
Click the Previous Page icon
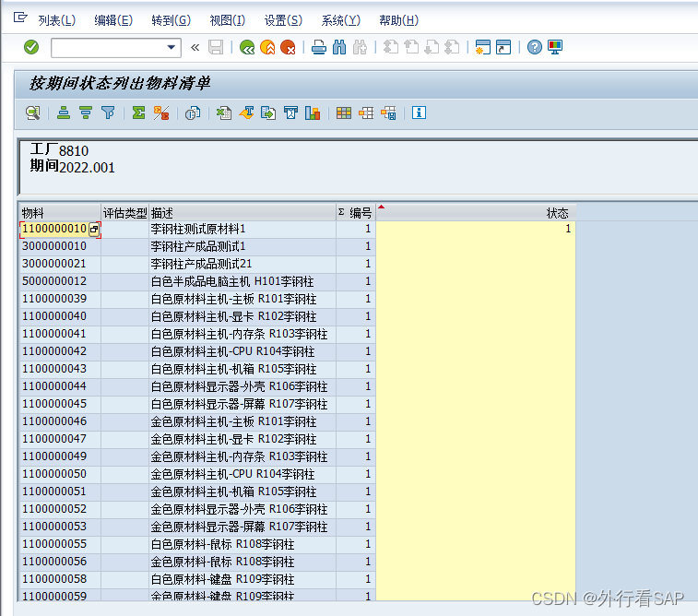(411, 47)
